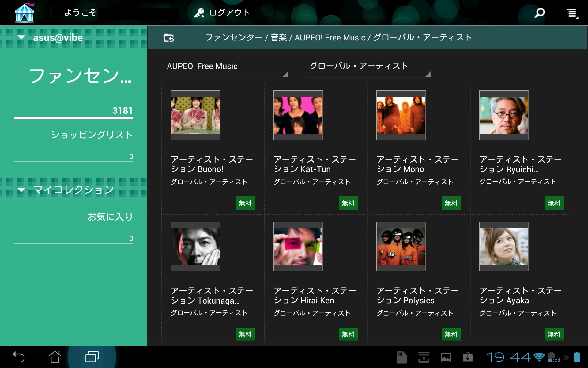Open お気に入り in the sidebar

tap(110, 217)
